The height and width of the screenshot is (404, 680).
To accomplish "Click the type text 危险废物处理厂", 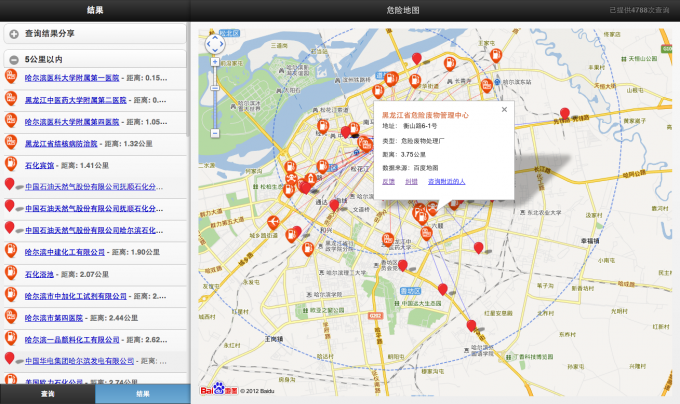I will 422,141.
